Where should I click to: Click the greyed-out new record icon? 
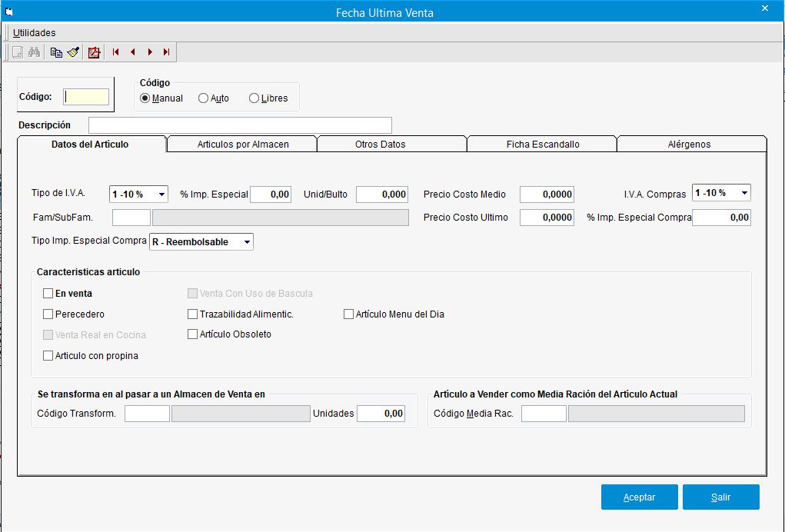(18, 52)
